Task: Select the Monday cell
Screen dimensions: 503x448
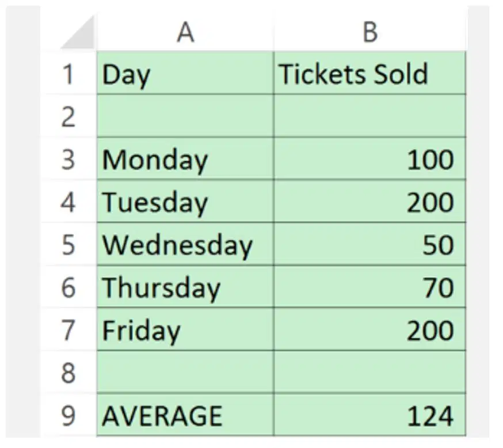Action: (185, 159)
